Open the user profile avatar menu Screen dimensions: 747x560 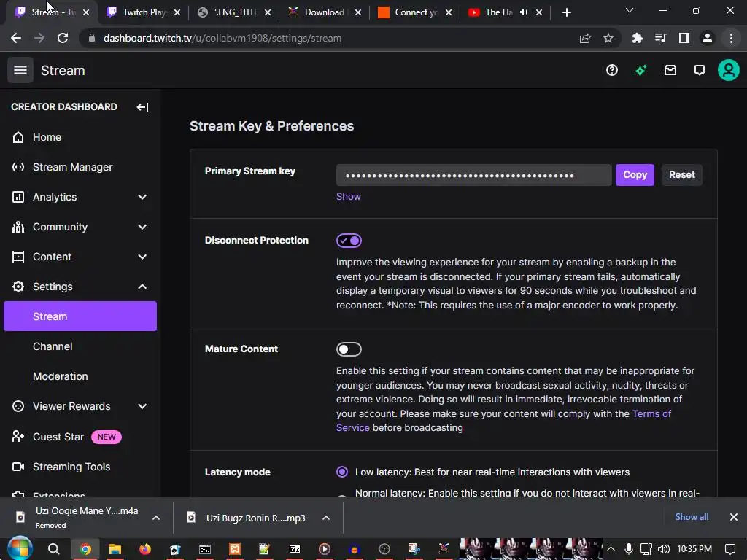pos(729,71)
